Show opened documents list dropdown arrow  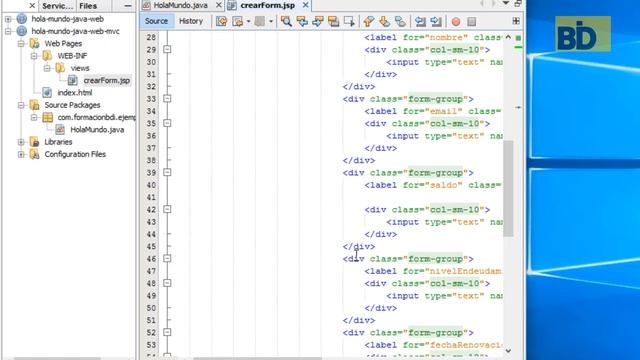506,3
